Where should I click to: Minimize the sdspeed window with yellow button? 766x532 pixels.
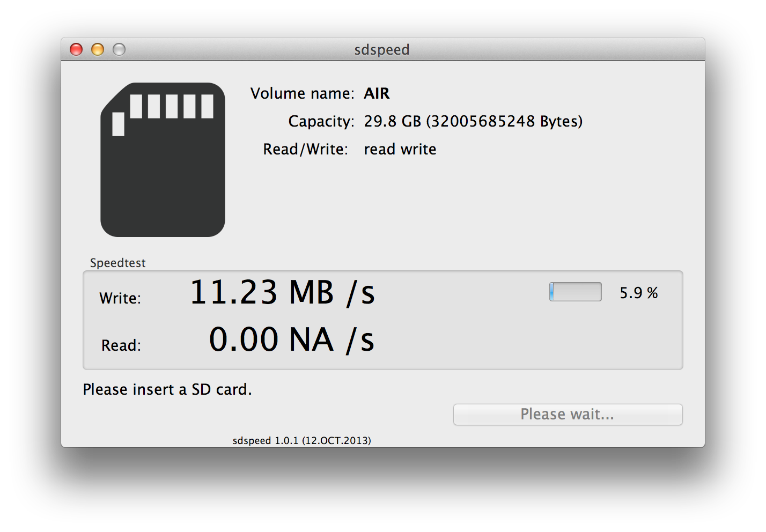pos(98,50)
